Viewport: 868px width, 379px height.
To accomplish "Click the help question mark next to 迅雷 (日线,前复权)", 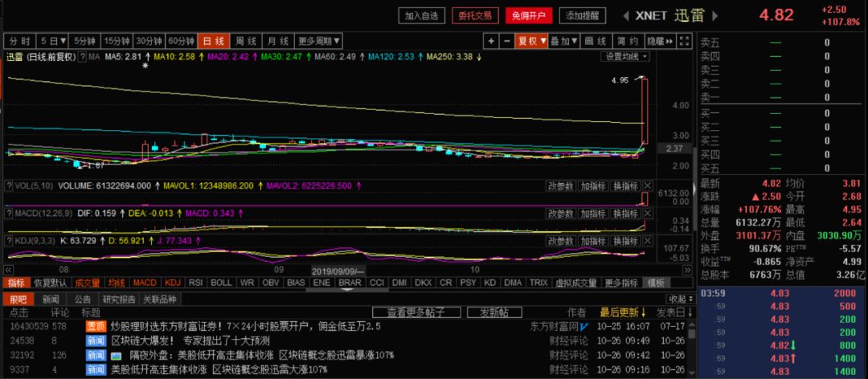I will click(83, 56).
